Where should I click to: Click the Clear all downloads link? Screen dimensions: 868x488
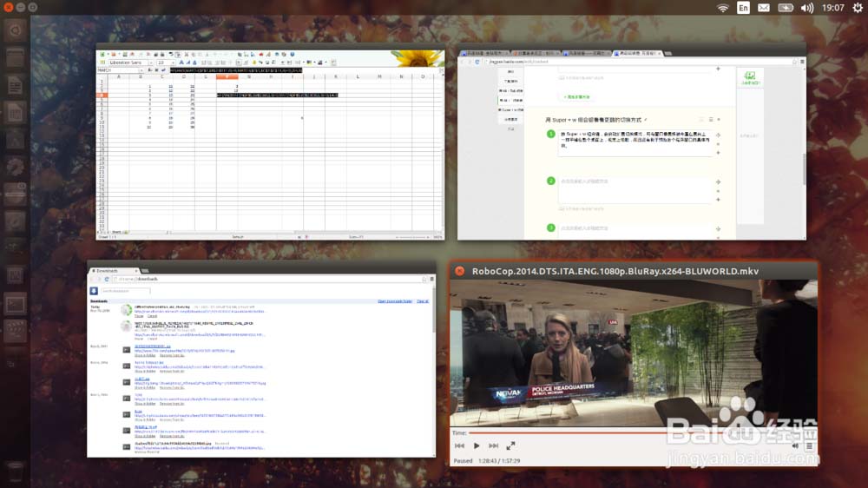423,301
